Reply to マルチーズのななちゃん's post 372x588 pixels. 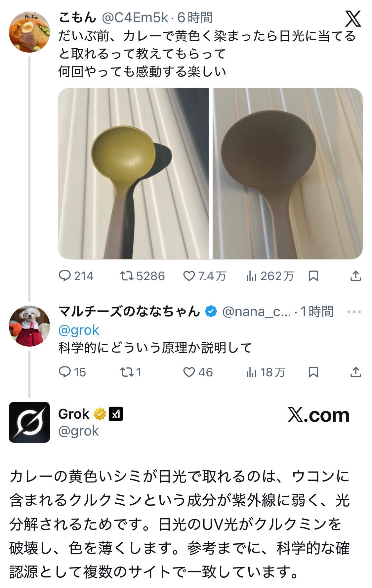click(x=64, y=372)
